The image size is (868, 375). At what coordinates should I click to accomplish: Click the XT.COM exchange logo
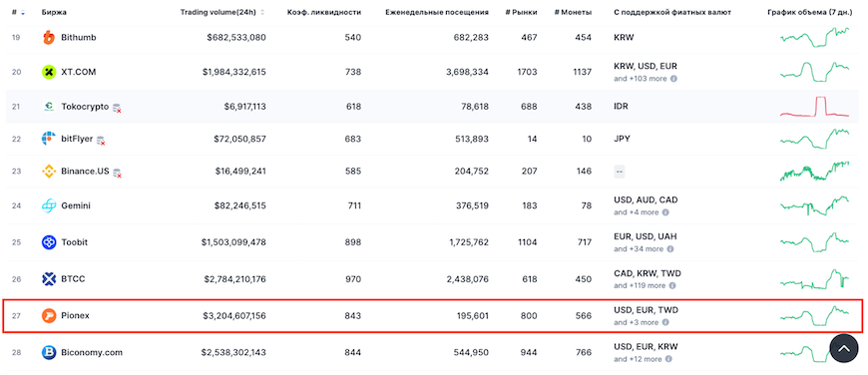coord(49,72)
